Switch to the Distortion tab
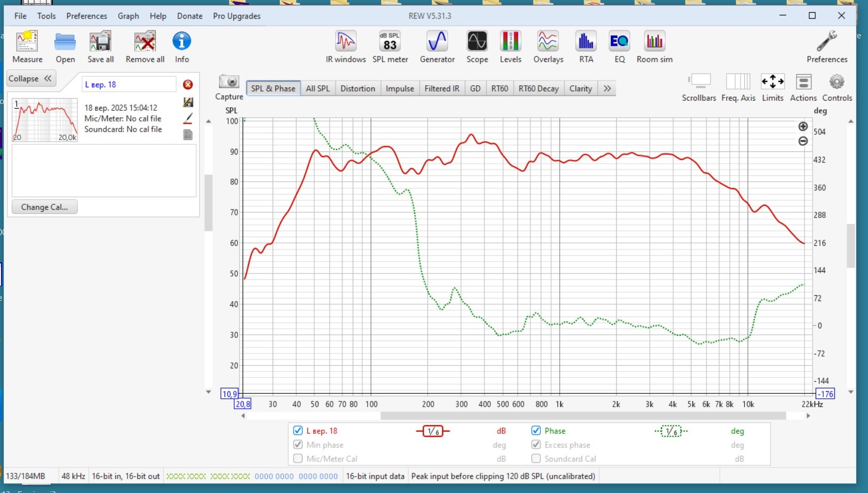Screen dimensions: 868x493 pos(357,88)
